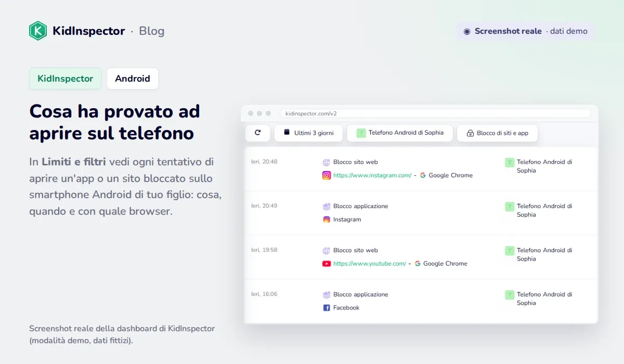The width and height of the screenshot is (624, 364).
Task: Open the Ultimi 3 giorni date filter
Action: pyautogui.click(x=308, y=133)
